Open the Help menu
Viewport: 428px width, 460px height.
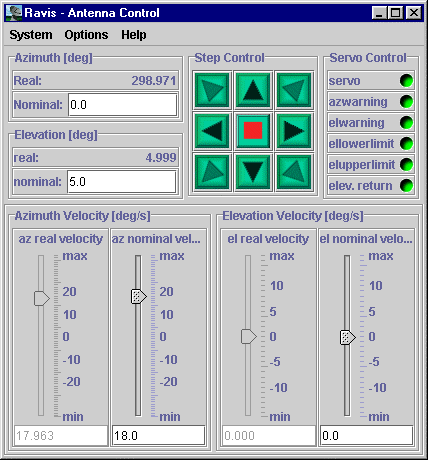[x=134, y=35]
